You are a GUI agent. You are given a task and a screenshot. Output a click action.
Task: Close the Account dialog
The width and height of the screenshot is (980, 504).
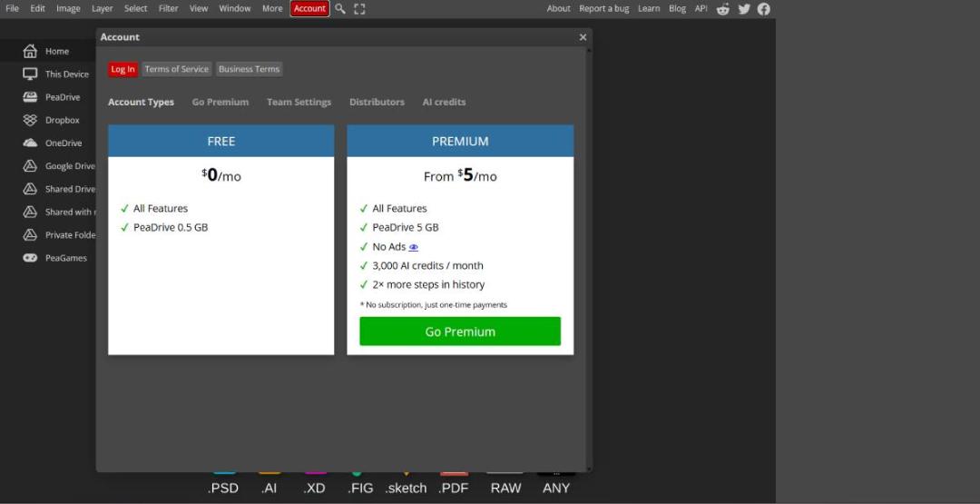tap(583, 37)
